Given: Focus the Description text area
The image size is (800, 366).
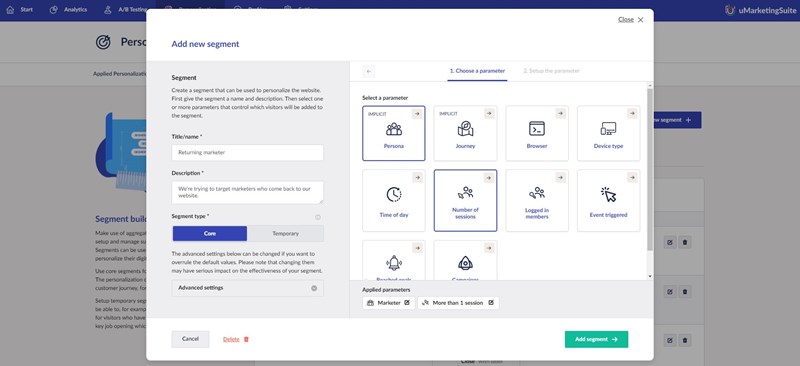Looking at the screenshot, I should pos(247,192).
